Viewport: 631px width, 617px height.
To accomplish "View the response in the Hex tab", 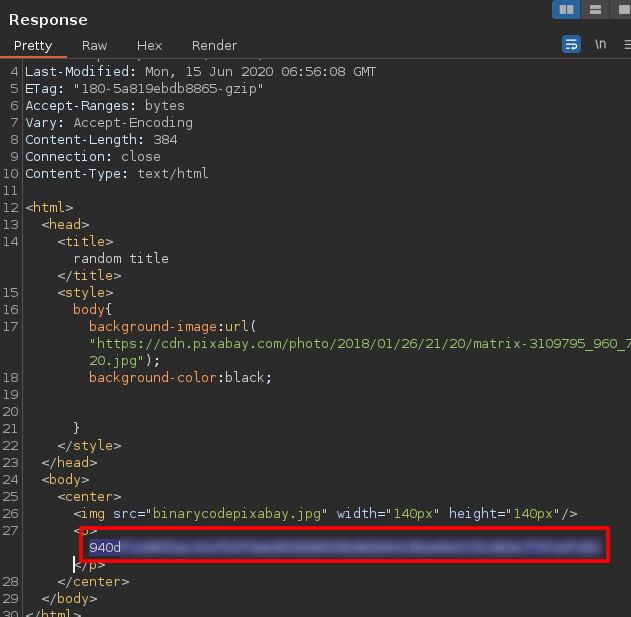I will 149,46.
